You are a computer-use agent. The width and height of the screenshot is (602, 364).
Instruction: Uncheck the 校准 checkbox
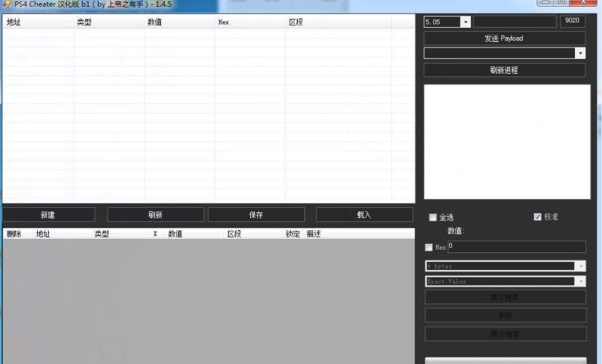click(538, 217)
